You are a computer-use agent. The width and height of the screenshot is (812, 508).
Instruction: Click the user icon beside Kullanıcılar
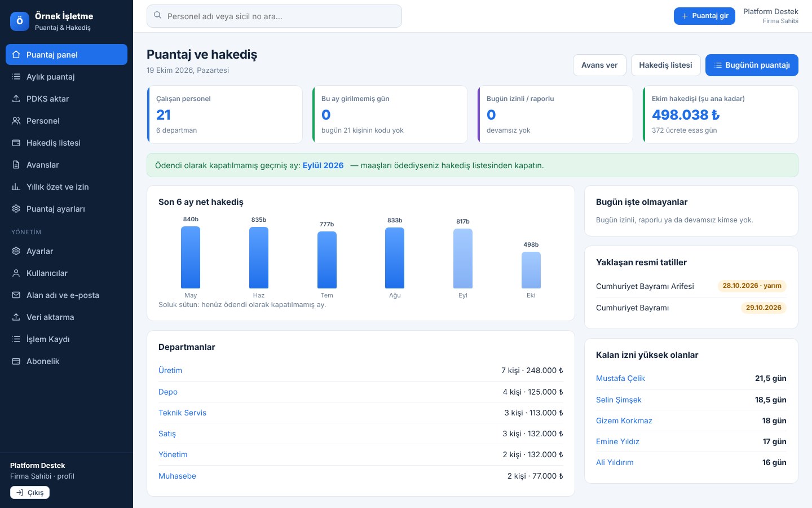click(16, 273)
